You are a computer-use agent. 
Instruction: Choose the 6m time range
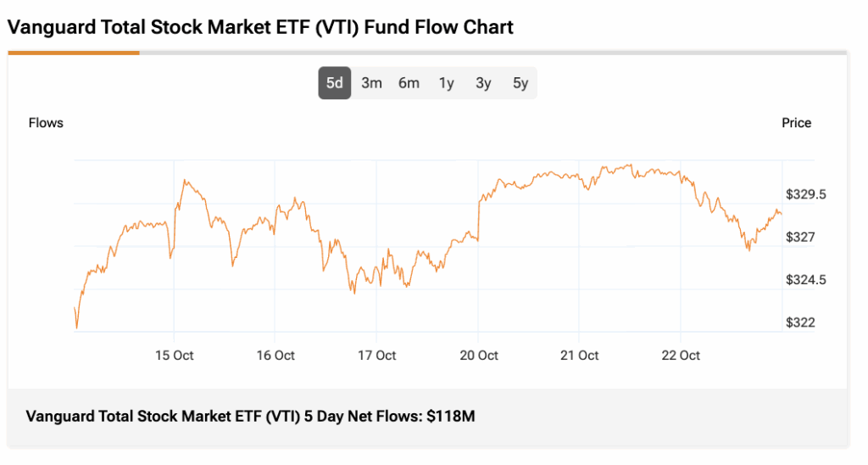click(409, 83)
